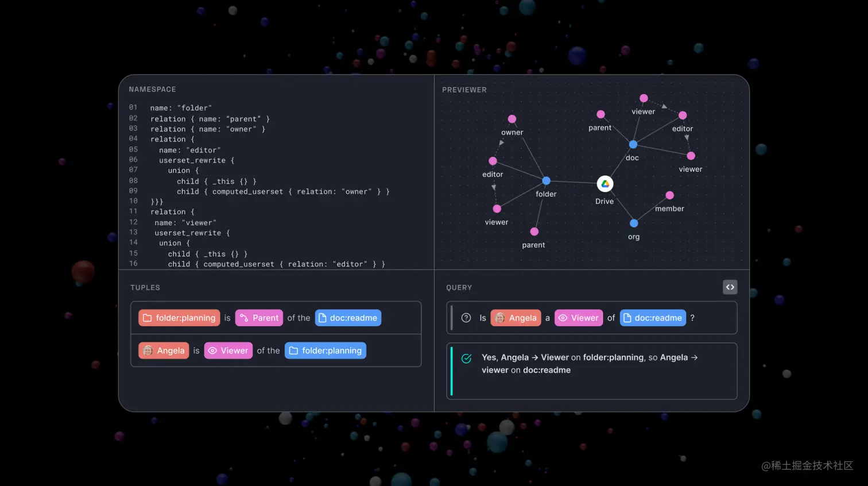Click the TUPLES panel heading
The width and height of the screenshot is (868, 486).
[145, 288]
